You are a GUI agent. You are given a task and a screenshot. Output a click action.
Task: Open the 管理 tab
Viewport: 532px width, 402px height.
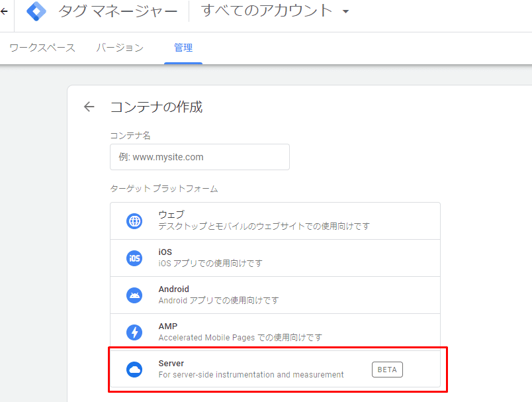point(183,48)
